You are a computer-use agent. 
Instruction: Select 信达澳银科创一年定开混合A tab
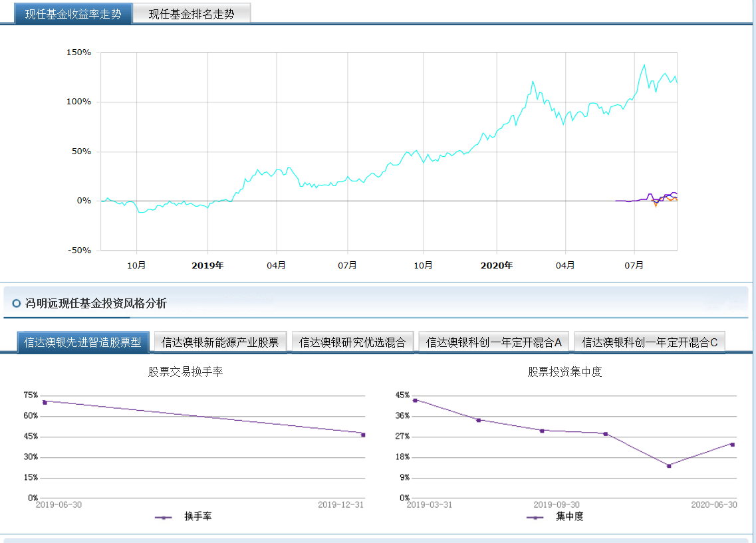494,342
